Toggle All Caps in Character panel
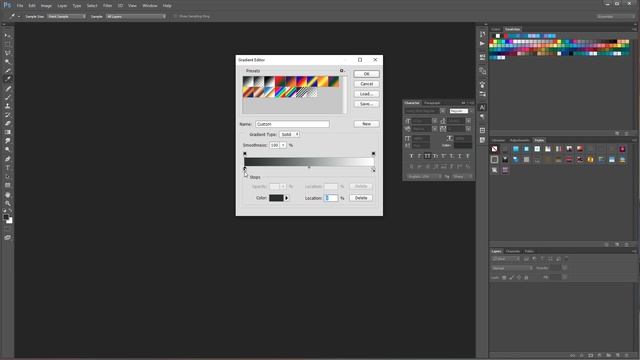The height and width of the screenshot is (360, 640). (427, 156)
